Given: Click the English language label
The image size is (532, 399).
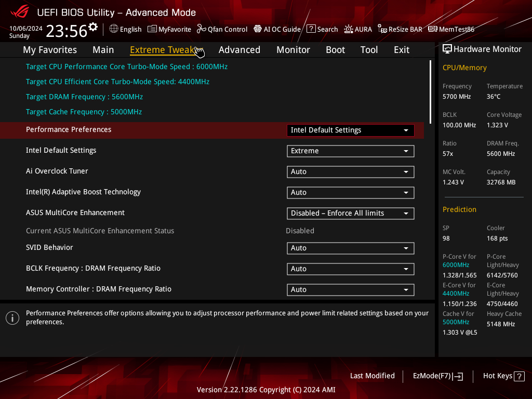Looking at the screenshot, I should click(130, 29).
